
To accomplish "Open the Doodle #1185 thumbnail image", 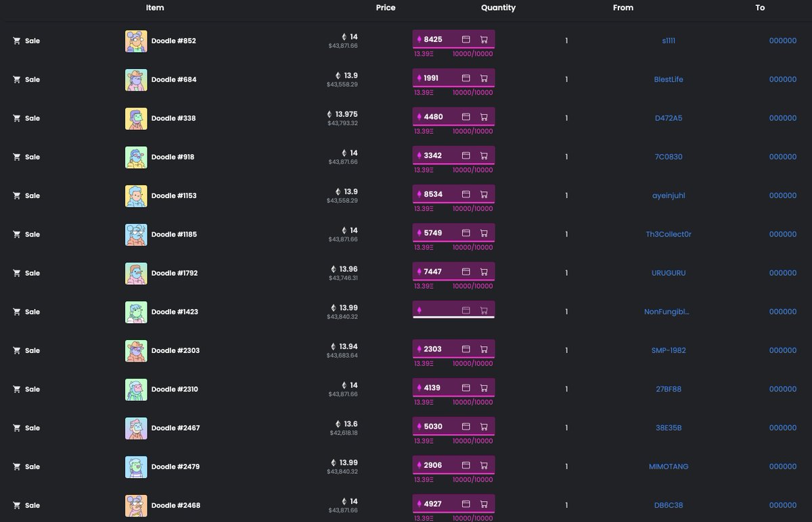I will [136, 235].
